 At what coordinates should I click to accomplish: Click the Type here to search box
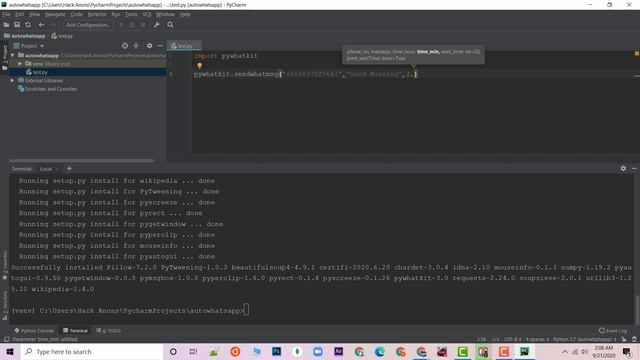(92, 351)
